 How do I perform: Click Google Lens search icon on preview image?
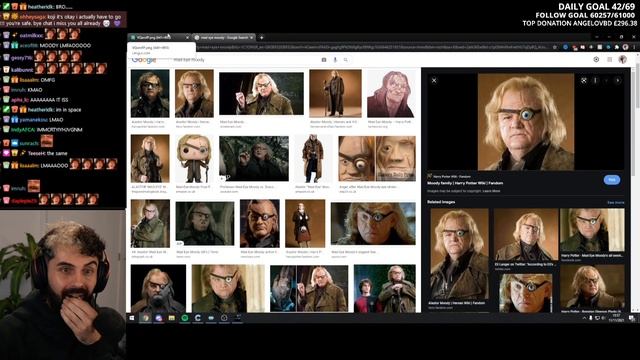(584, 80)
